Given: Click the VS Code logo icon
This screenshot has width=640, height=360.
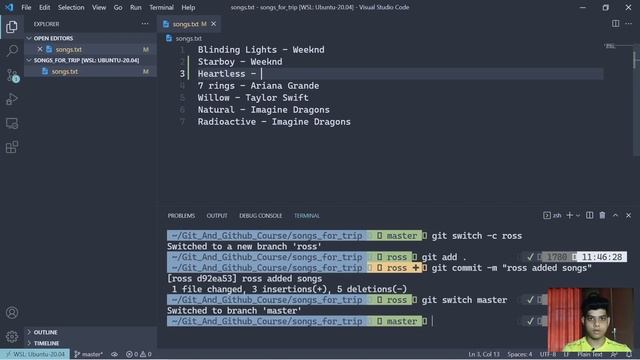Looking at the screenshot, I should [9, 7].
